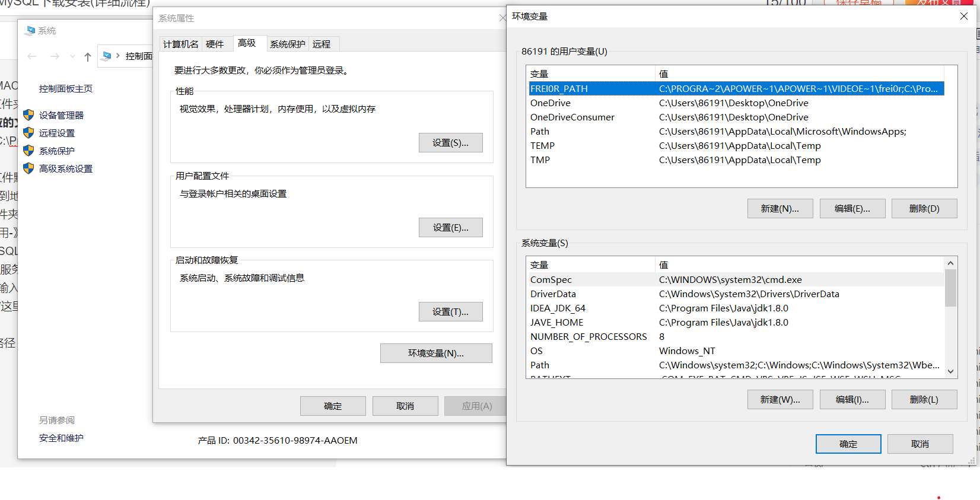
Task: Select the 高级 tab
Action: pyautogui.click(x=247, y=43)
